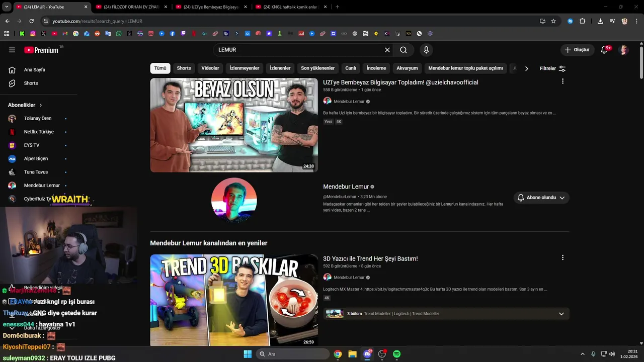The height and width of the screenshot is (362, 644).
Task: Open the Filtreler search filters
Action: click(x=552, y=68)
